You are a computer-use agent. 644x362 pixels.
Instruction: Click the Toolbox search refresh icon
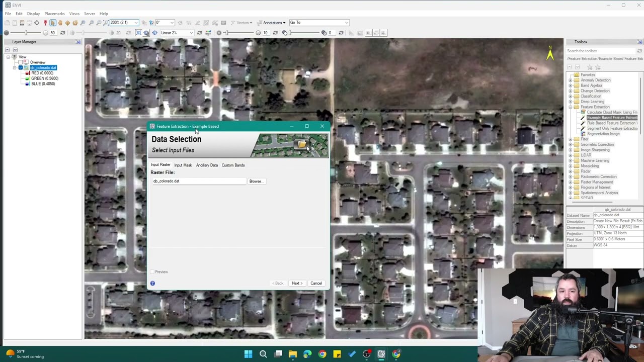(639, 51)
